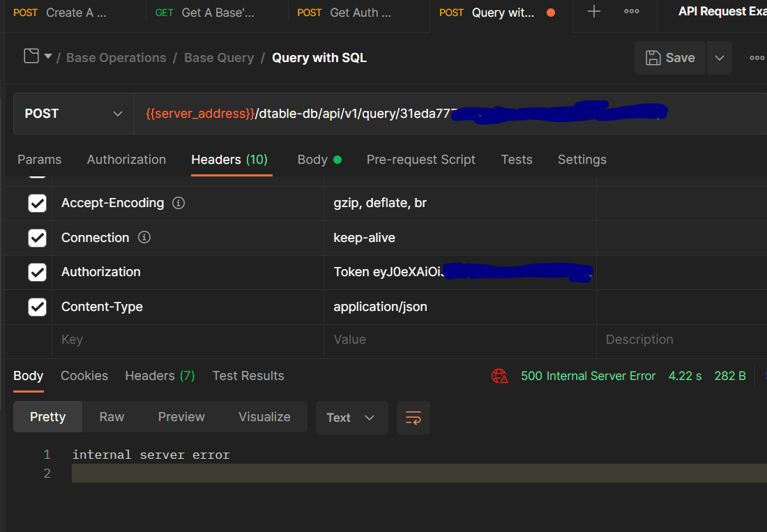This screenshot has width=767, height=532.
Task: Open the Text response format dropdown
Action: [x=351, y=418]
